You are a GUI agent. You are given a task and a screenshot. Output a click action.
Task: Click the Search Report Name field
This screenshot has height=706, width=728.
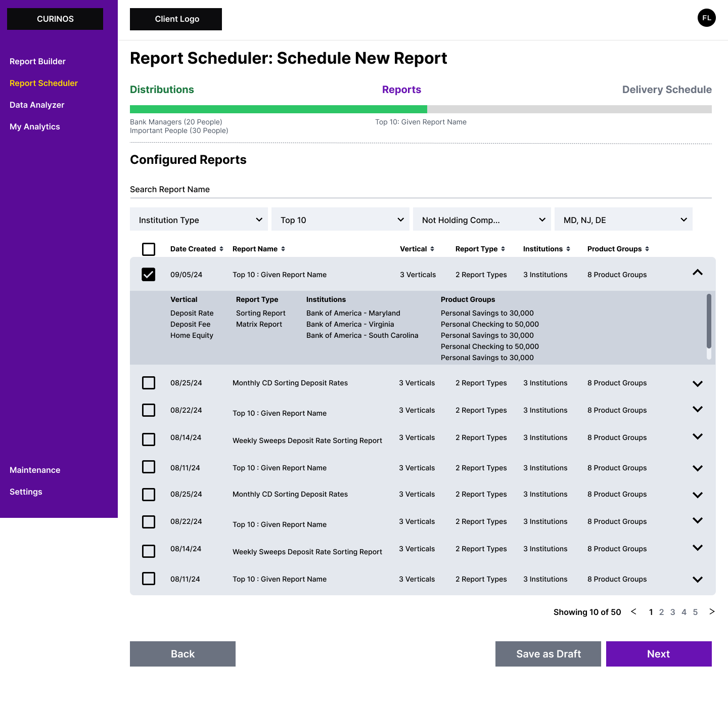(421, 189)
